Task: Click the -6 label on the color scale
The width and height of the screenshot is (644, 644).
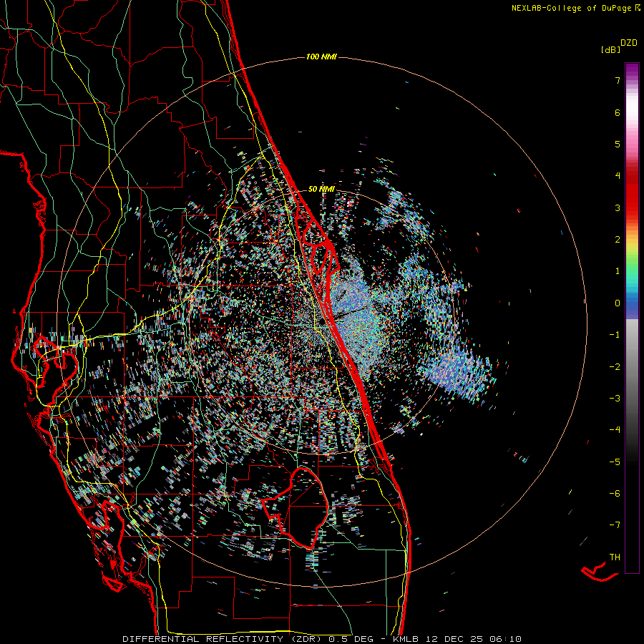Action: [615, 494]
